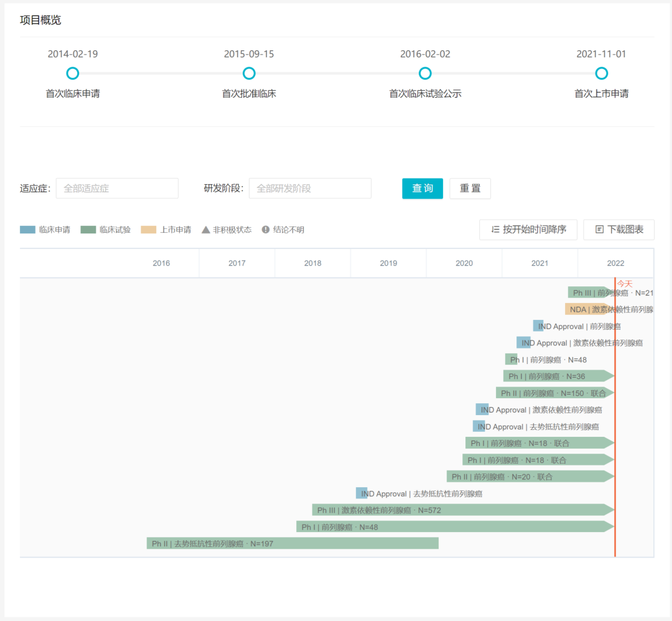Click the 首次临床试验公示 milestone label
Viewport: 672px width, 621px height.
pyautogui.click(x=425, y=93)
